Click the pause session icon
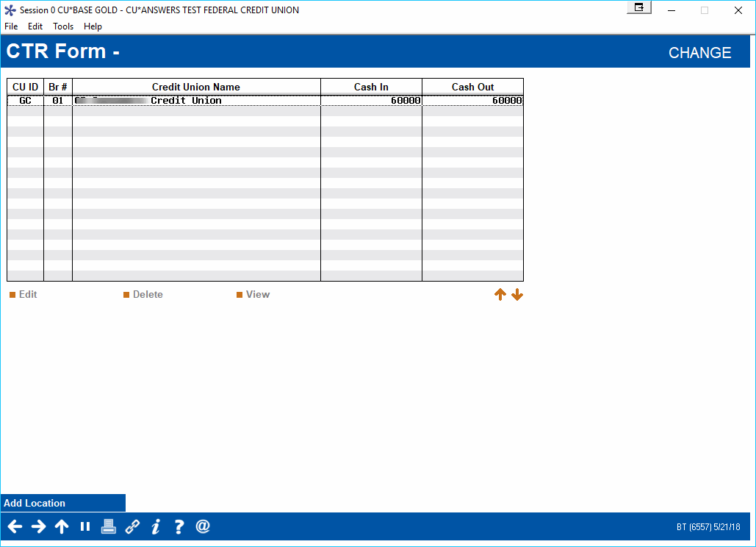 pyautogui.click(x=84, y=526)
